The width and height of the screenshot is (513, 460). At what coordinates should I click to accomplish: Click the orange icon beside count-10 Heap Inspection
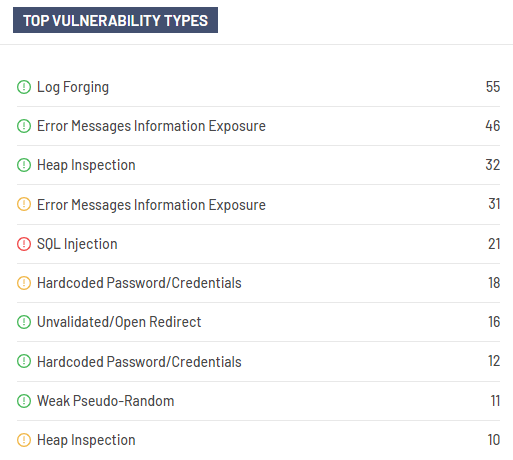point(24,440)
